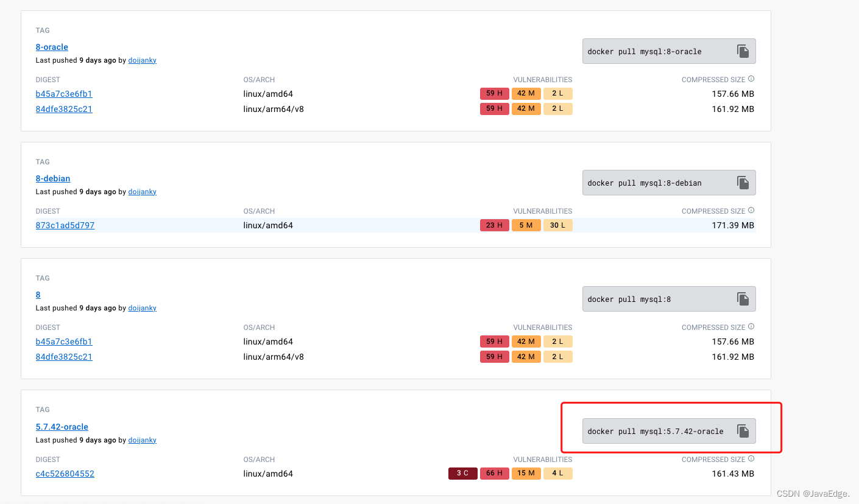Copy the docker pull mysql:8 command
The width and height of the screenshot is (859, 504).
click(743, 299)
